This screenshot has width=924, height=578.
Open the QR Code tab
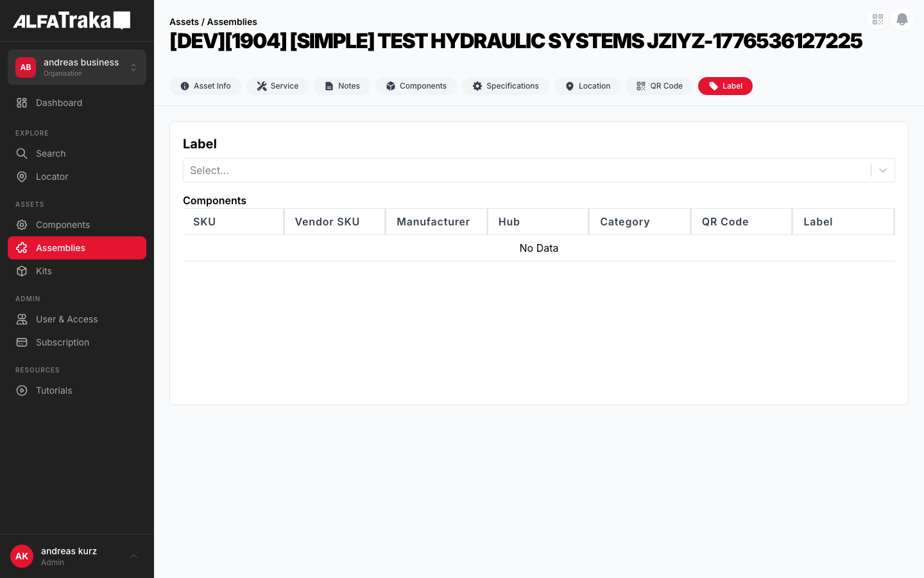click(x=659, y=86)
